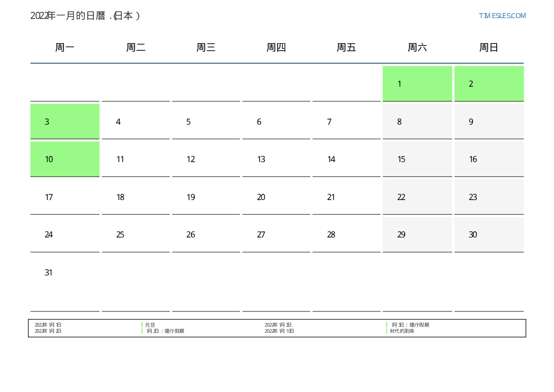Click date 28 on the calendar
Screen dimensions: 554x392
tap(346, 235)
